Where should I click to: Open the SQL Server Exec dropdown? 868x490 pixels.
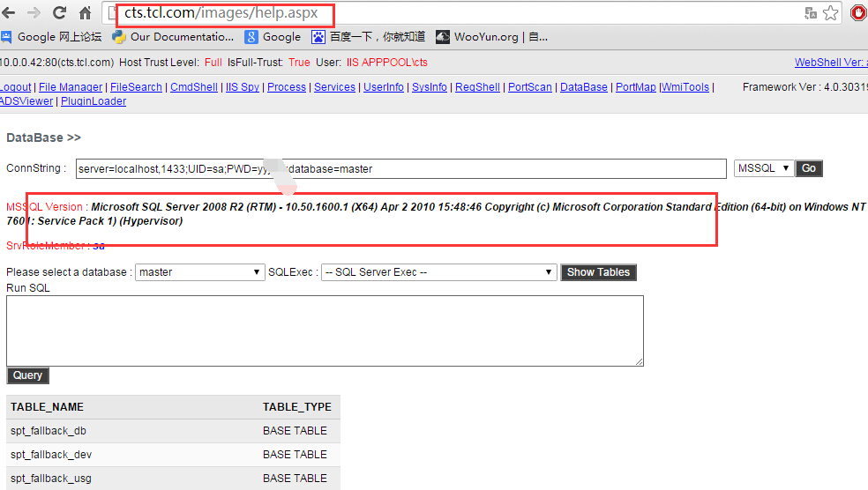pyautogui.click(x=438, y=272)
